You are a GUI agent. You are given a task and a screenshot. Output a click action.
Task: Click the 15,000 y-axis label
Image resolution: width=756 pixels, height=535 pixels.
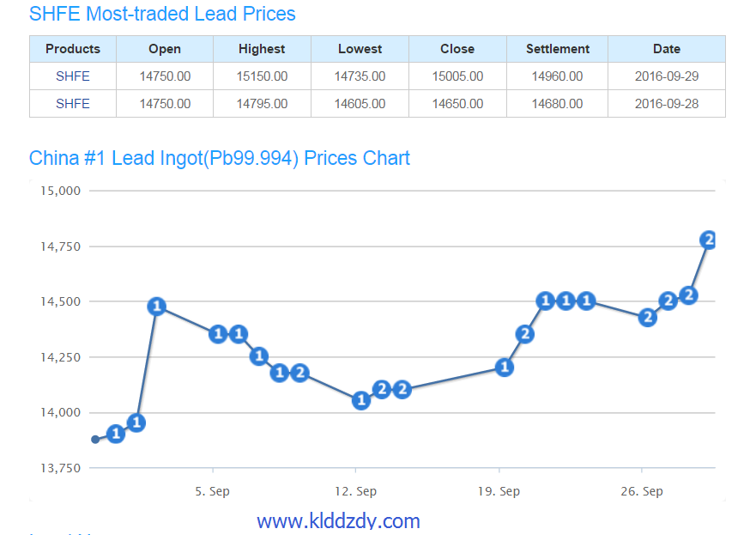coord(61,191)
